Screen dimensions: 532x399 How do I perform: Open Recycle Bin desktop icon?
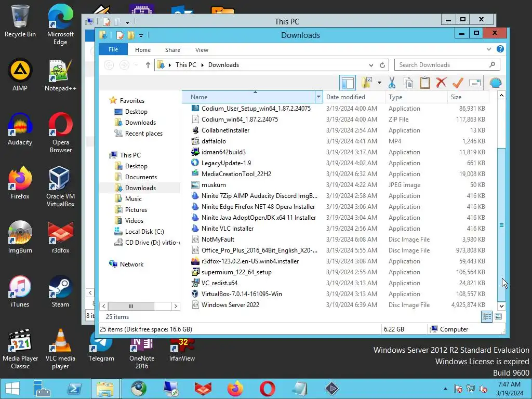point(20,21)
